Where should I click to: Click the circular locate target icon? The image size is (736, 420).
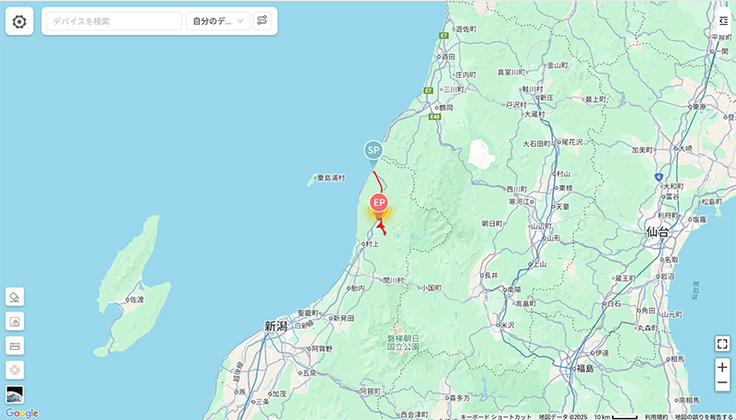(x=15, y=370)
